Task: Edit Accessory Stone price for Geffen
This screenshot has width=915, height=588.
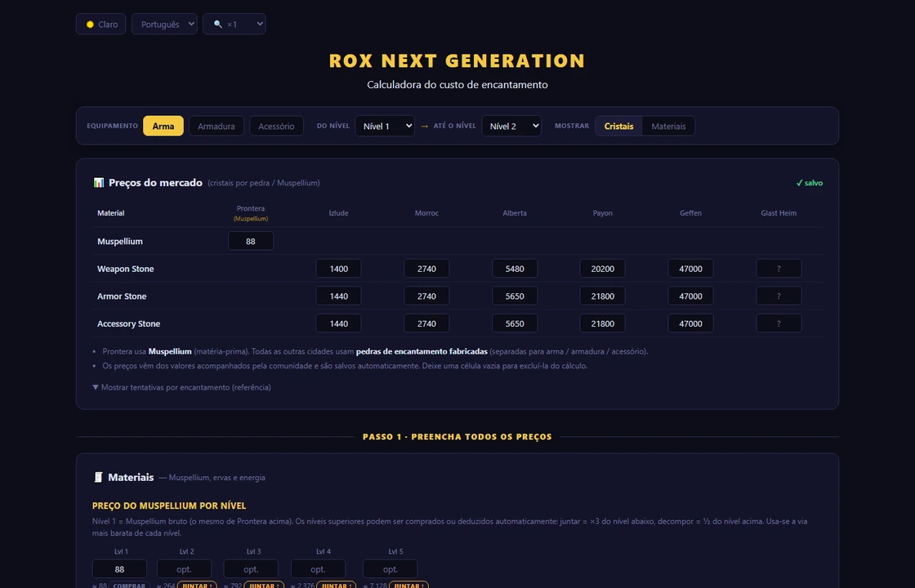Action: point(690,323)
